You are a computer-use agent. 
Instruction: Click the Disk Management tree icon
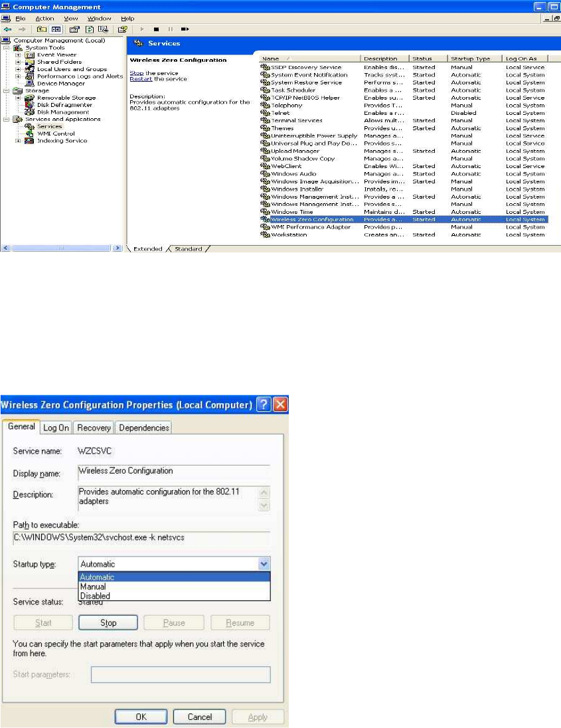click(30, 112)
